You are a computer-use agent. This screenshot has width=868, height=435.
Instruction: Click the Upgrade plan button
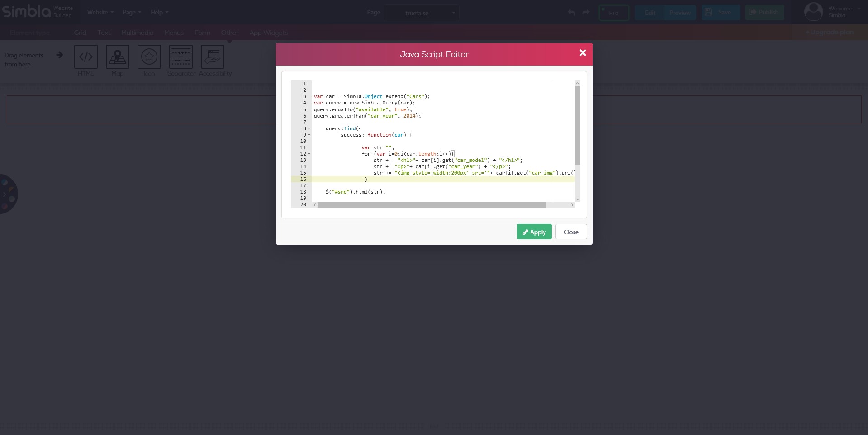(830, 32)
